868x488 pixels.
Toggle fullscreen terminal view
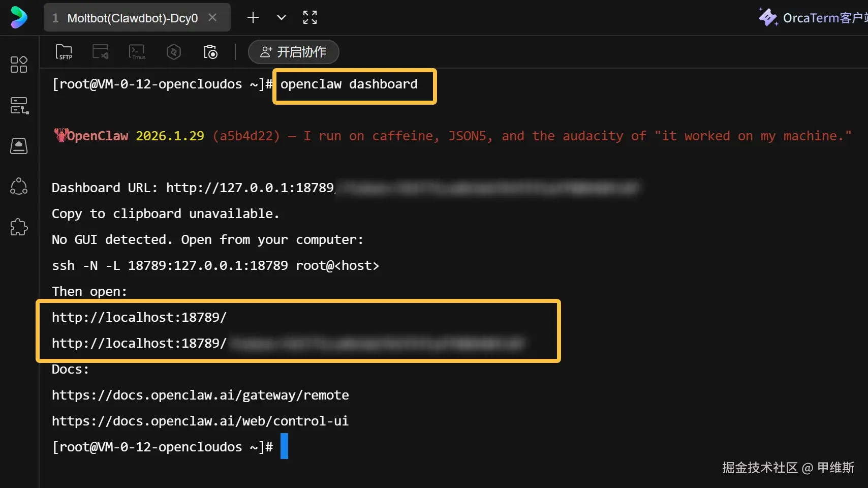click(310, 18)
